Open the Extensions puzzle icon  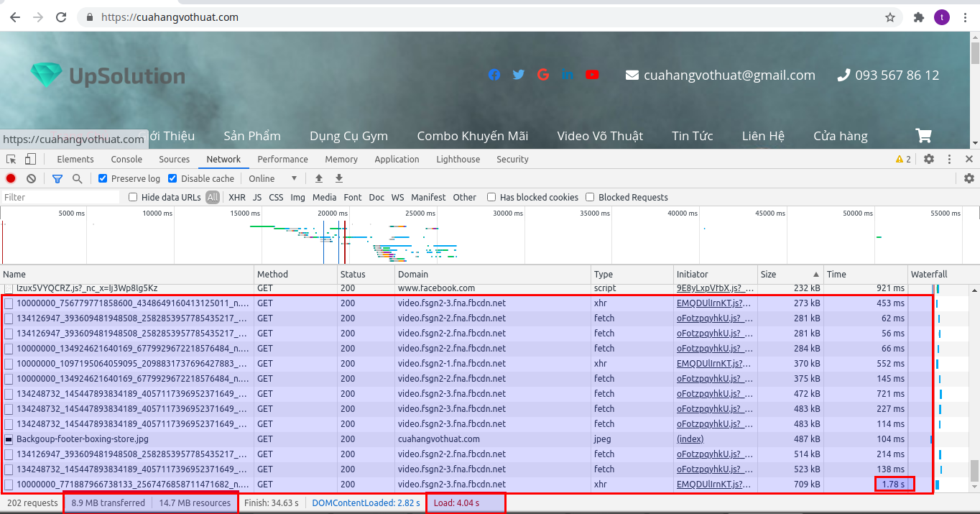click(x=918, y=17)
